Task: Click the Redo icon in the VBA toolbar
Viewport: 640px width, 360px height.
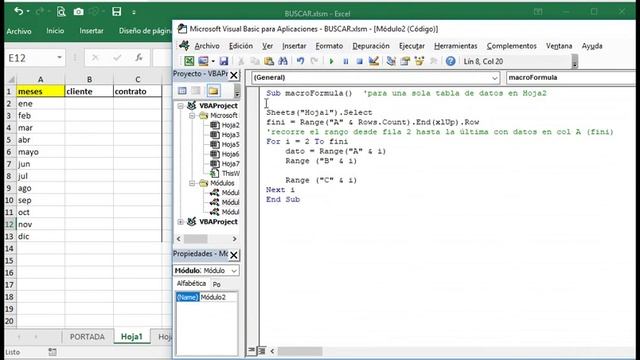Action: pyautogui.click(x=314, y=61)
